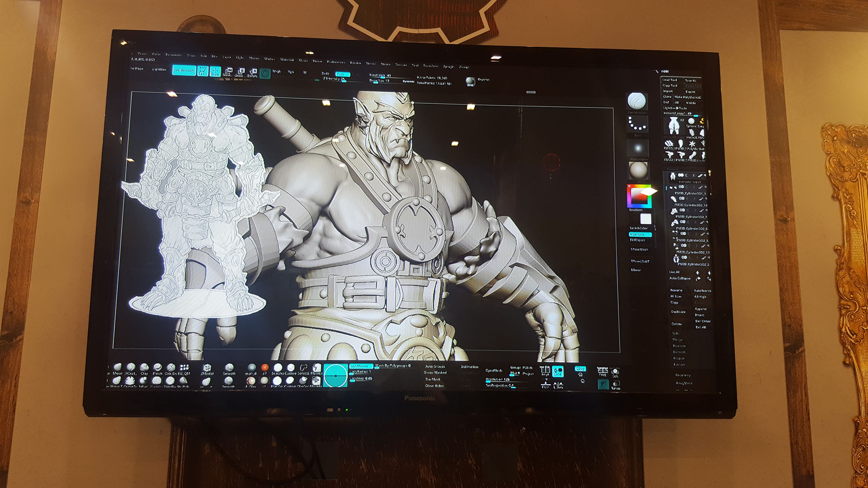This screenshot has height=488, width=868.
Task: Toggle the LazyMouse option
Action: pos(361,366)
